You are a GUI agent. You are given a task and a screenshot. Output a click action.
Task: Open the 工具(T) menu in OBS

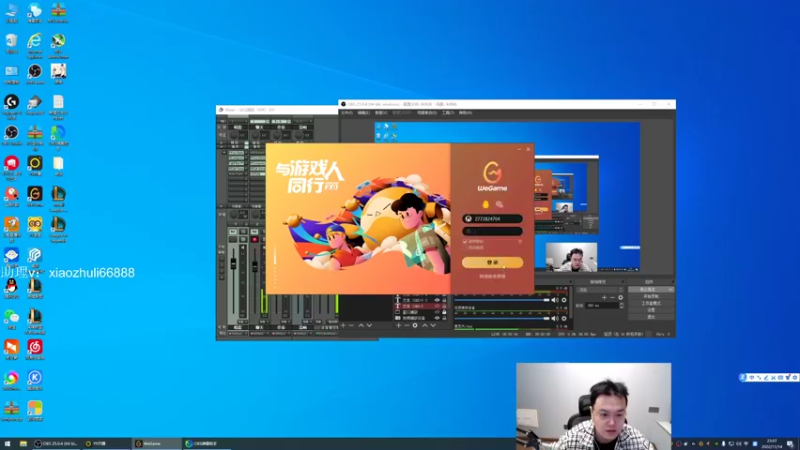448,113
